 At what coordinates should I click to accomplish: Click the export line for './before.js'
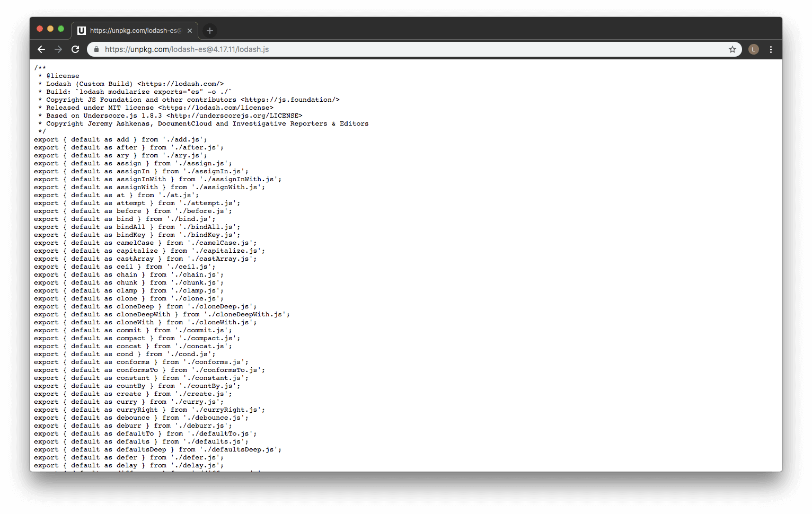click(x=133, y=211)
